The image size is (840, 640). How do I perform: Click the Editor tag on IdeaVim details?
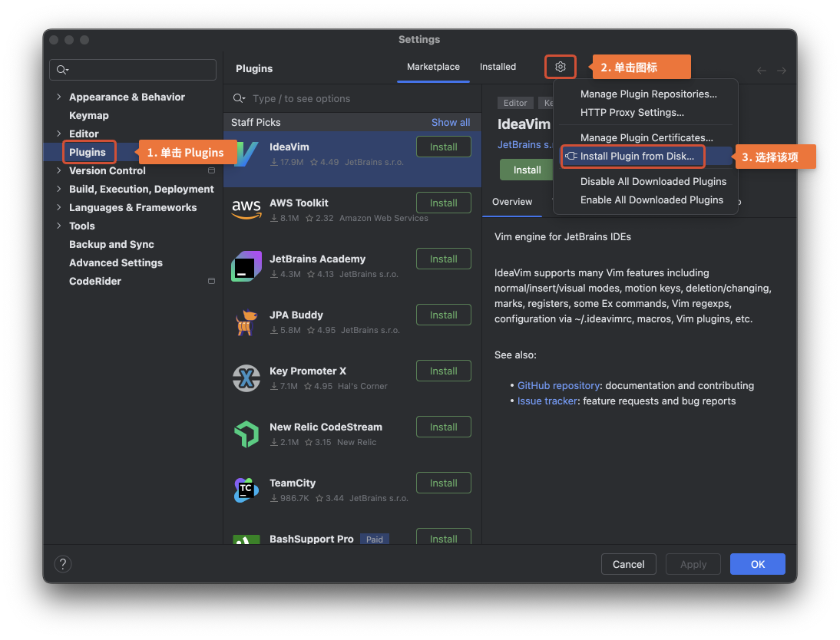click(x=514, y=103)
